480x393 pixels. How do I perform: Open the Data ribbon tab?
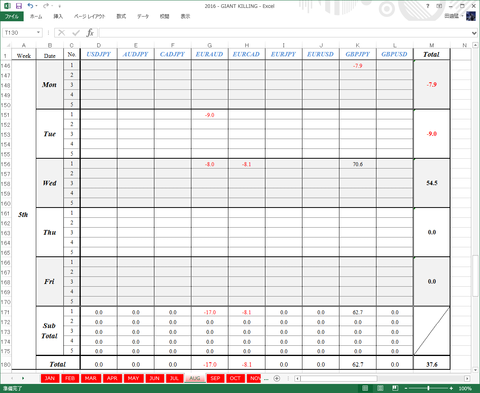[143, 16]
